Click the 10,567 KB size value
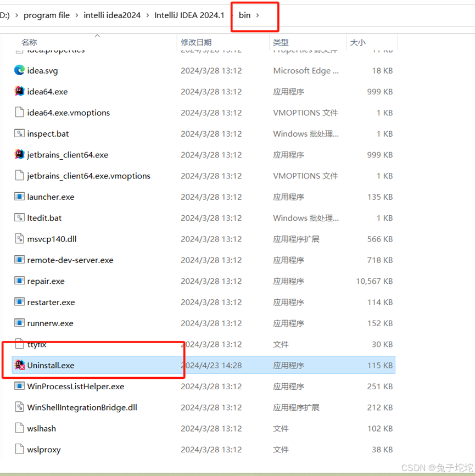The height and width of the screenshot is (476, 475). pyautogui.click(x=374, y=281)
